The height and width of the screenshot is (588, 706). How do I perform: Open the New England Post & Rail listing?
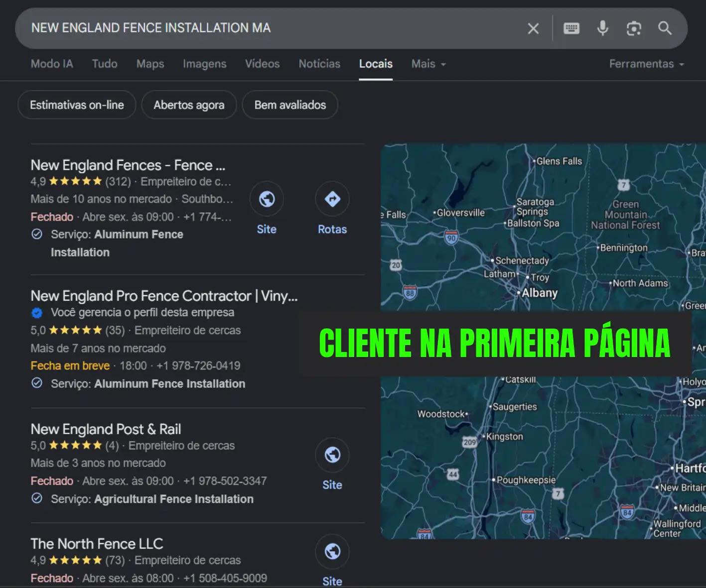click(x=106, y=429)
